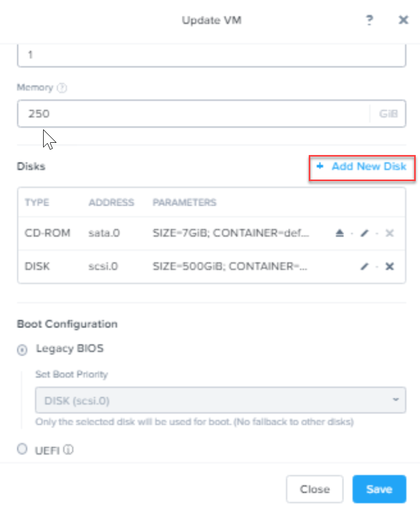Close the Update VM dialog with X

tap(403, 20)
